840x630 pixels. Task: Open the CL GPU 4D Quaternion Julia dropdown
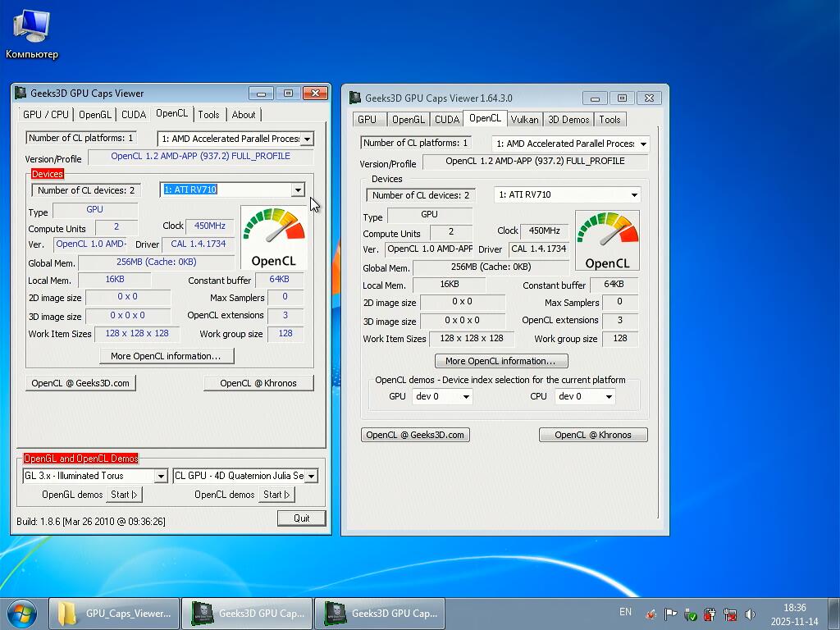click(311, 476)
